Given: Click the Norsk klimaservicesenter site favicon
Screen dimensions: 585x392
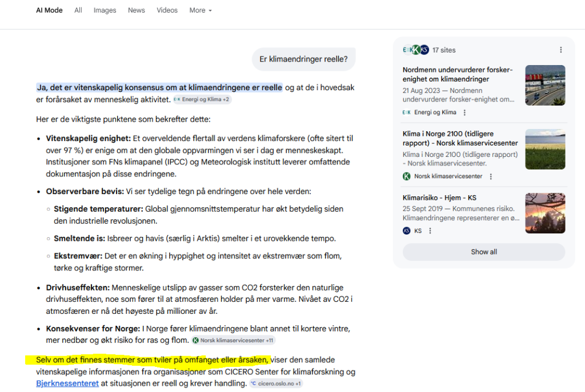Looking at the screenshot, I should [x=407, y=176].
